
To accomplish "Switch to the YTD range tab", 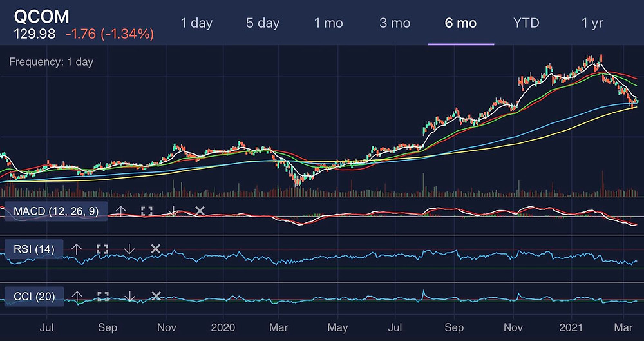I will [x=527, y=23].
